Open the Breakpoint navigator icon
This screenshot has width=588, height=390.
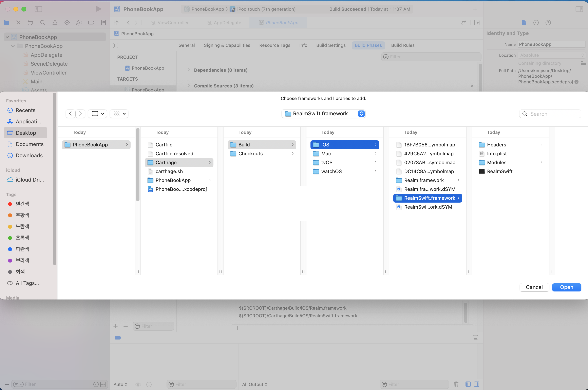tap(91, 23)
